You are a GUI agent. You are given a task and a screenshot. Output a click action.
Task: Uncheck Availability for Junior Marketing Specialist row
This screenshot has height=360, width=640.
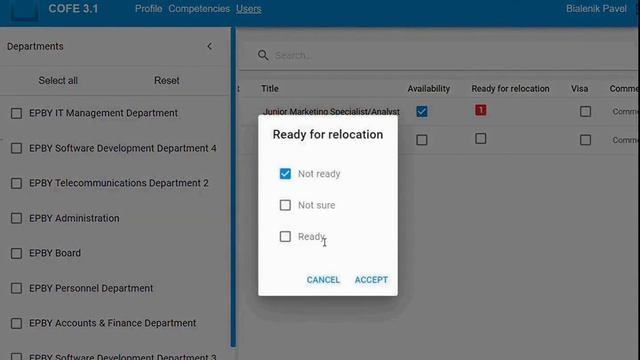tap(422, 111)
